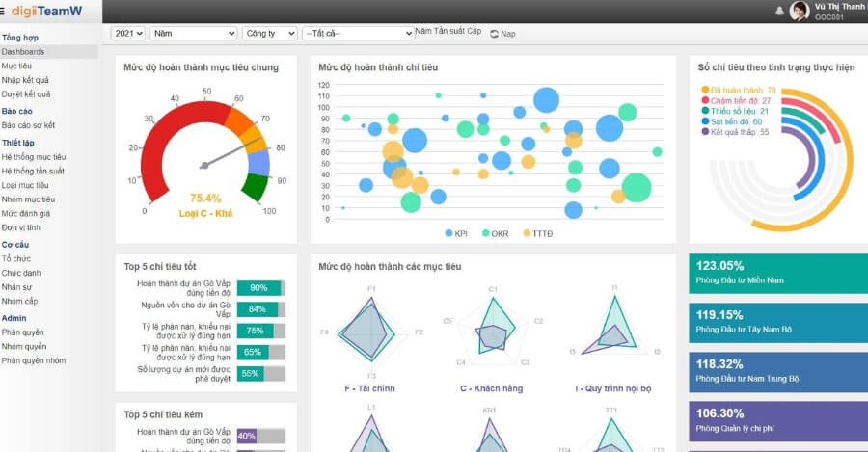
Task: Expand the Công ty dropdown
Action: coord(269,33)
